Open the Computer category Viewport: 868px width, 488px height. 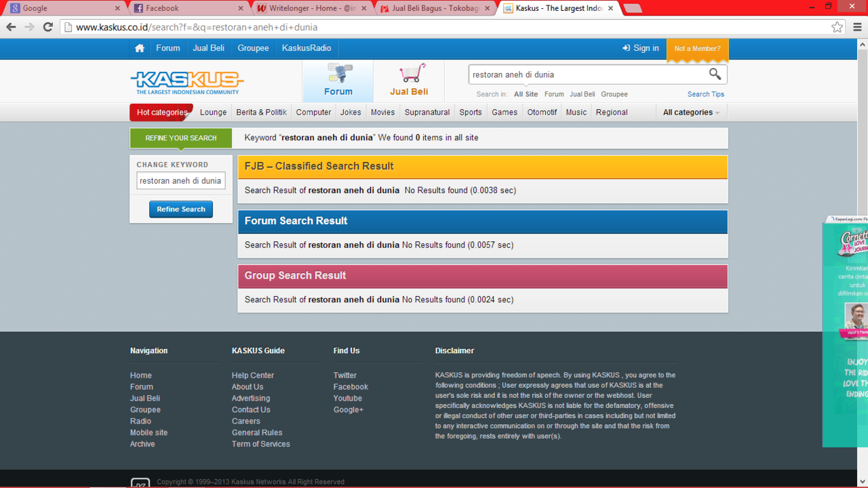313,113
